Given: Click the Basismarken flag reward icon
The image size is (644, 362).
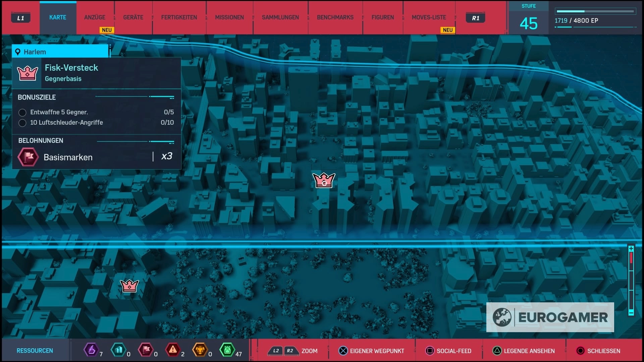Looking at the screenshot, I should pyautogui.click(x=28, y=157).
